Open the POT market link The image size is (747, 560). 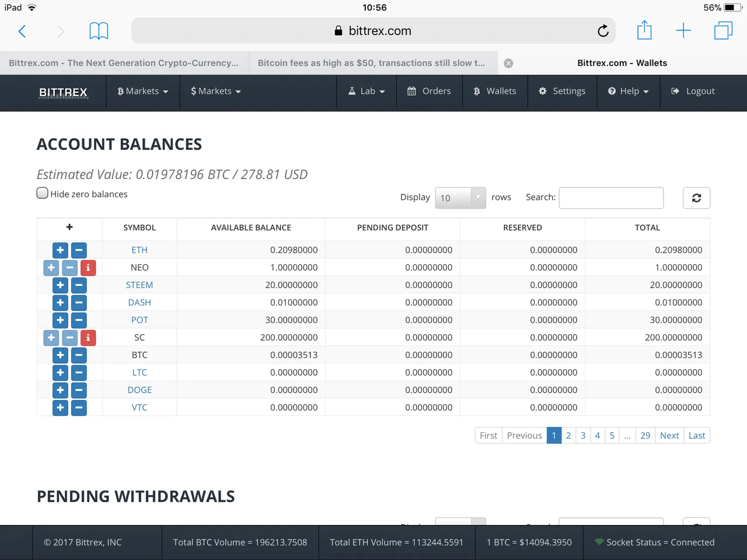pyautogui.click(x=139, y=320)
